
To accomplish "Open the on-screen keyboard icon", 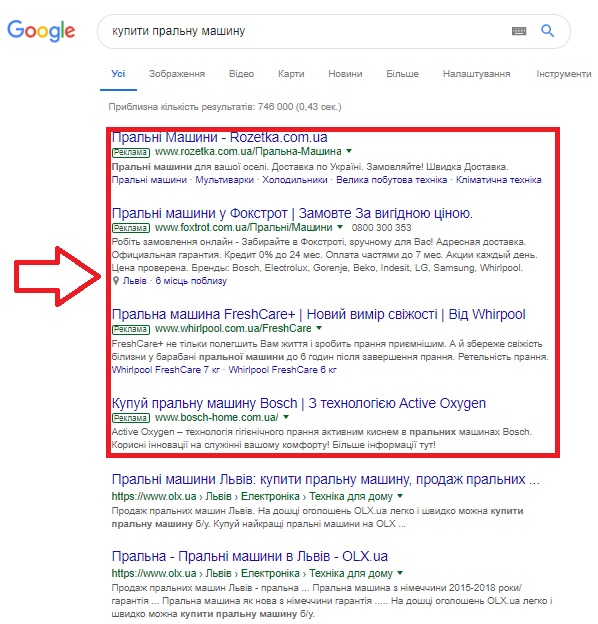I will click(x=519, y=31).
